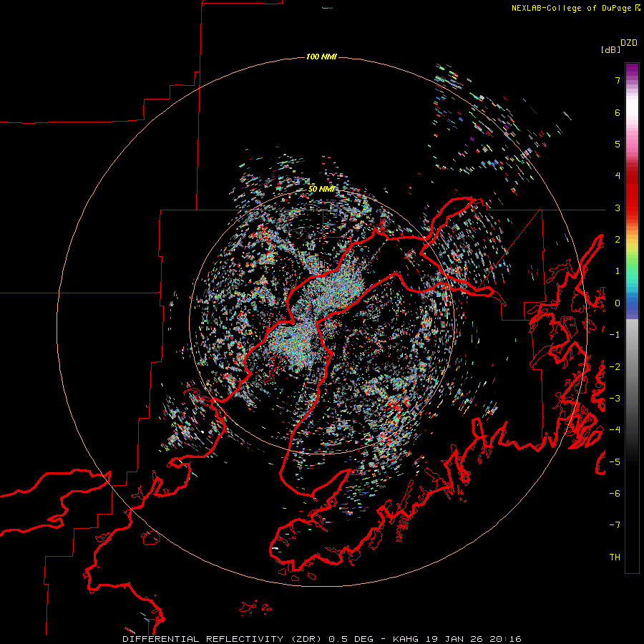Click the DZD legend title
The image size is (644, 644).
(629, 43)
